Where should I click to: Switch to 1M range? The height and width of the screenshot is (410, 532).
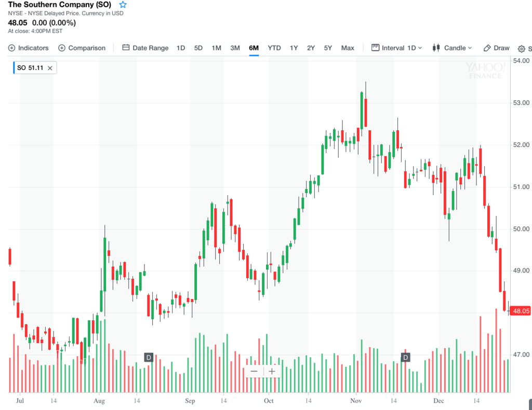coord(217,48)
